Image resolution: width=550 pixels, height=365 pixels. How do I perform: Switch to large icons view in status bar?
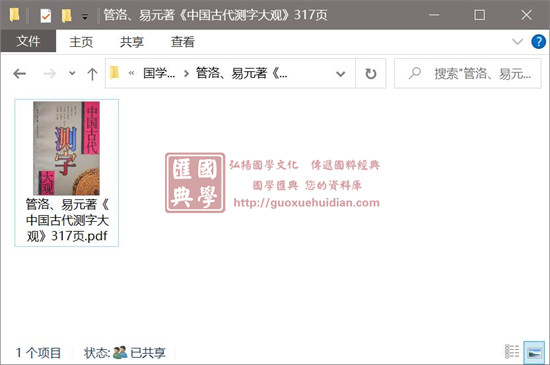[534, 352]
